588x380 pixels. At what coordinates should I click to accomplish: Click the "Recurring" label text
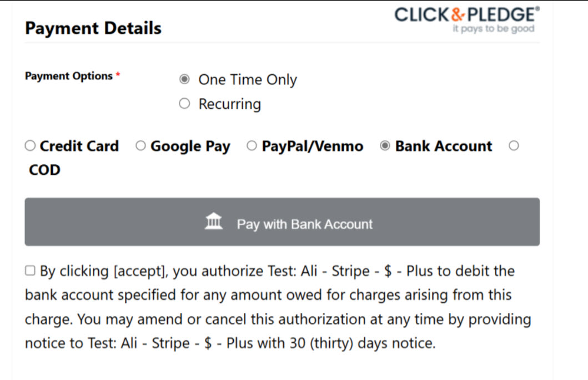[229, 104]
